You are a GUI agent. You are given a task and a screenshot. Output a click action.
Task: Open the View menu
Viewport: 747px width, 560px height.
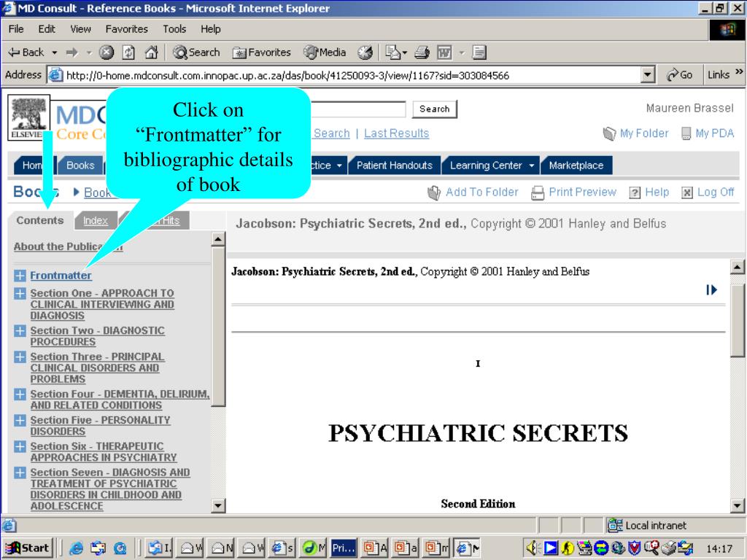(x=80, y=29)
